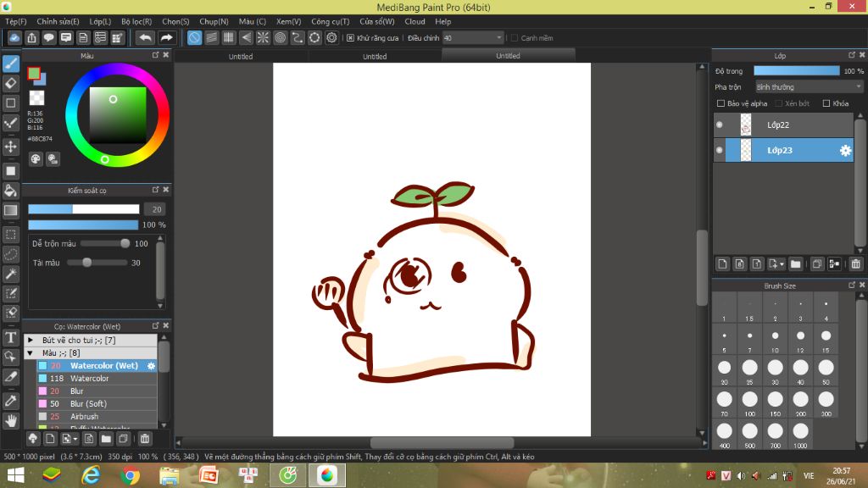Open the Pha trộn blend mode dropdown
Screen dimensions: 868x488
click(810, 87)
